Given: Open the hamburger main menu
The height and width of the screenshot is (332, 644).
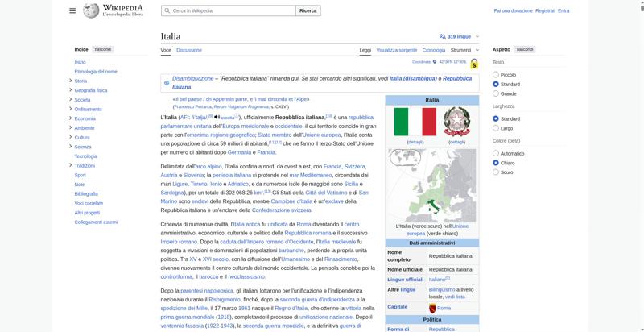Looking at the screenshot, I should tap(72, 10).
